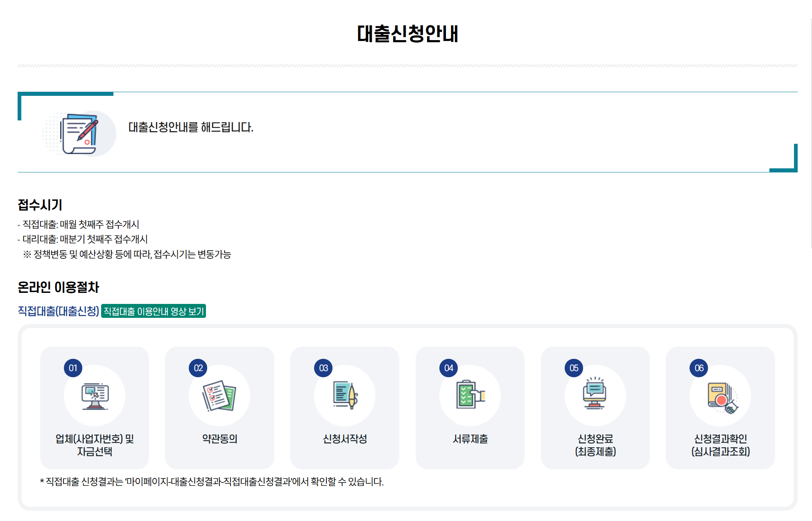Click the blue 01 step number badge
This screenshot has height=521, width=812.
[x=73, y=368]
